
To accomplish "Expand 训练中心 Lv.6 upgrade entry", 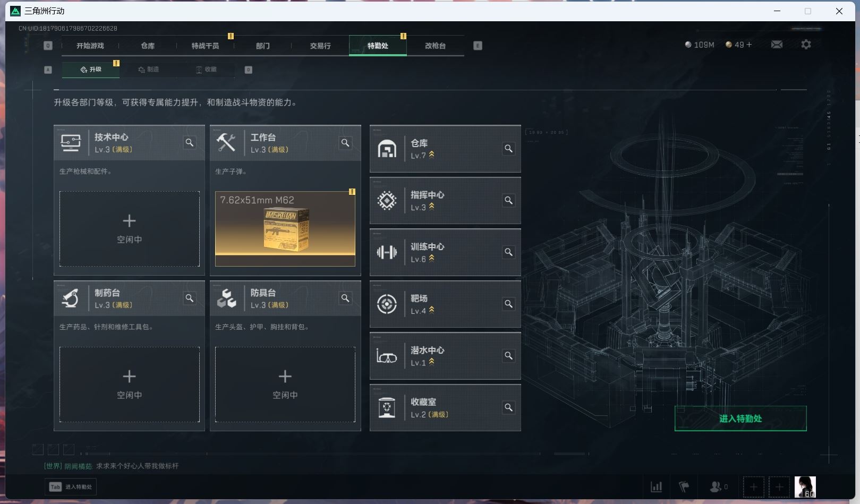I will 445,252.
